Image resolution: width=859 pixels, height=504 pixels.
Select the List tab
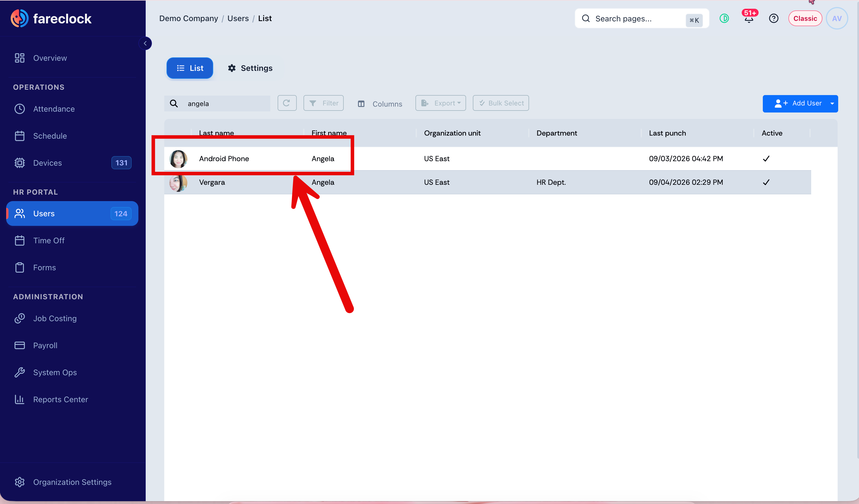pyautogui.click(x=190, y=68)
